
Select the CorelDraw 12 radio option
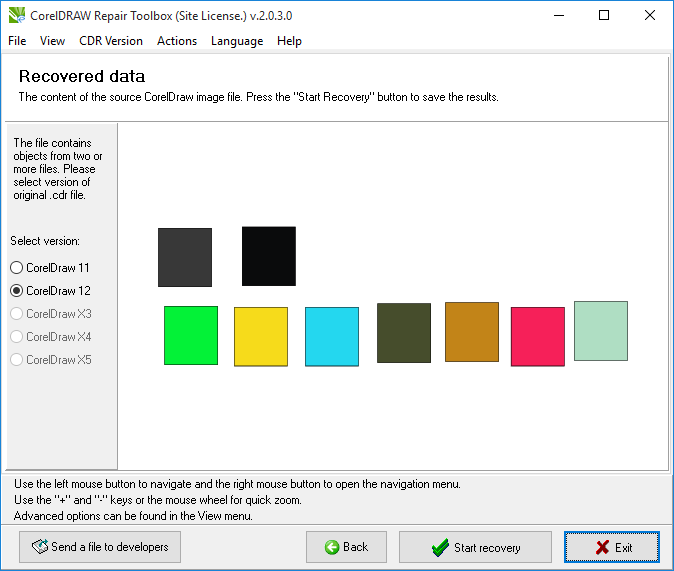click(x=50, y=291)
